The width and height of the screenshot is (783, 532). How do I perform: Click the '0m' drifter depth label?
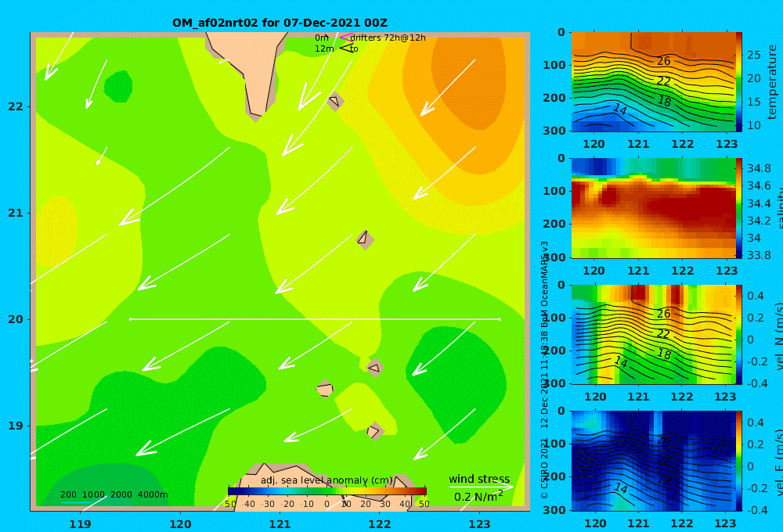tap(322, 38)
